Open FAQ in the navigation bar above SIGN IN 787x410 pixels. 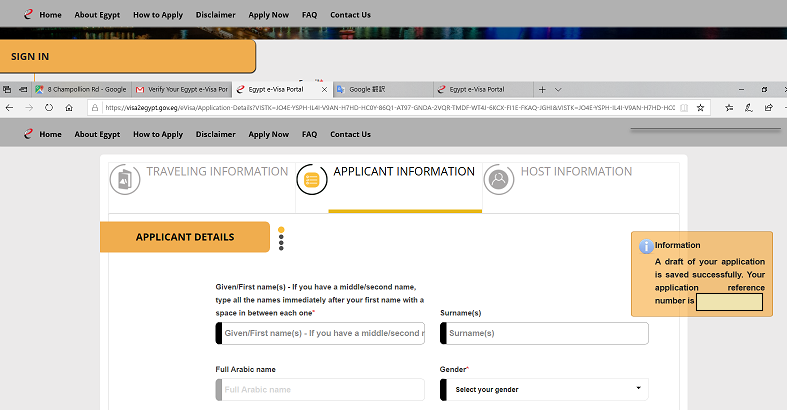coord(309,15)
